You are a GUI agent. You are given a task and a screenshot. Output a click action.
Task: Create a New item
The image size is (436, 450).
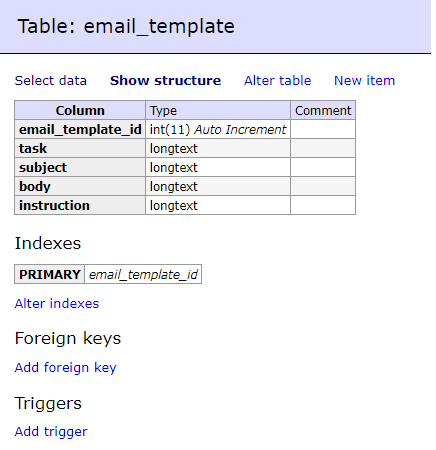click(x=364, y=81)
